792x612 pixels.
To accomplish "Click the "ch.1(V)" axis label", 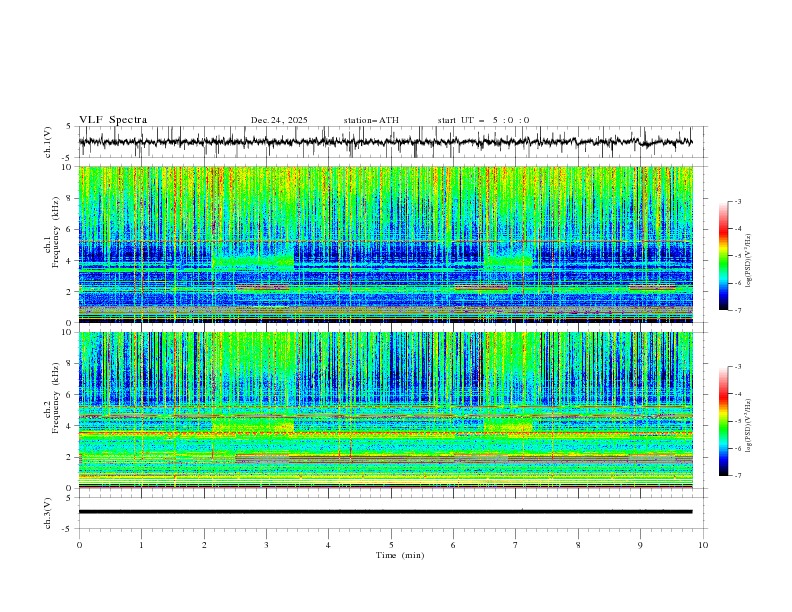I will pos(48,142).
